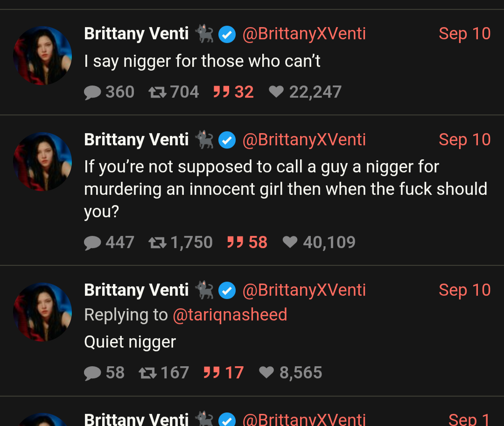Viewport: 504px width, 426px height.
Task: Click the retweet icon showing 1,750 retweets
Action: [157, 242]
